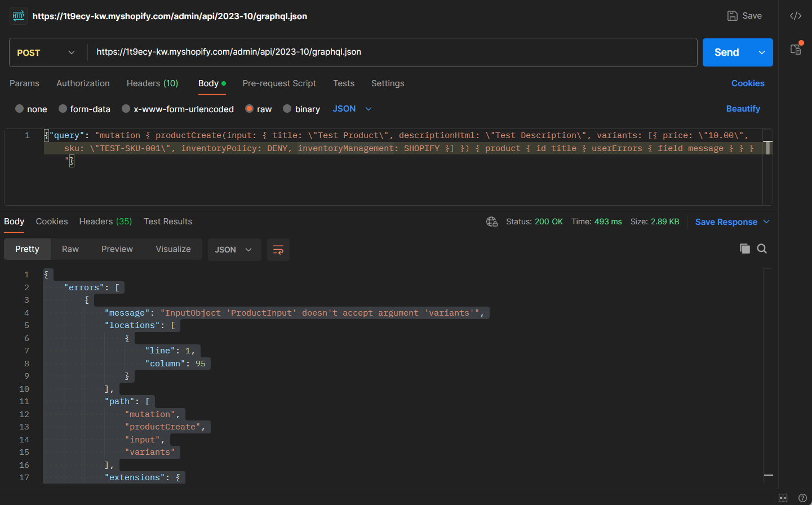Click the "line": 1 response entry
Image resolution: width=812 pixels, height=505 pixels.
pos(170,351)
